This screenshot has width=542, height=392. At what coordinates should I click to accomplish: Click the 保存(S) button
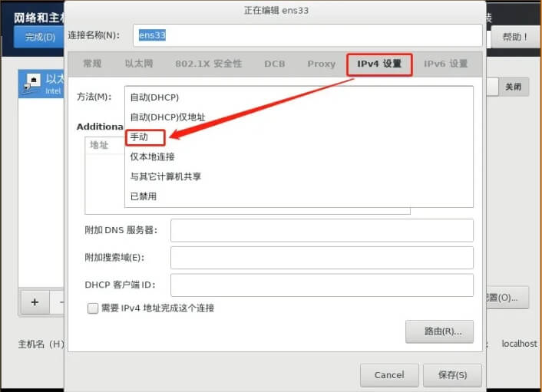[x=452, y=375]
